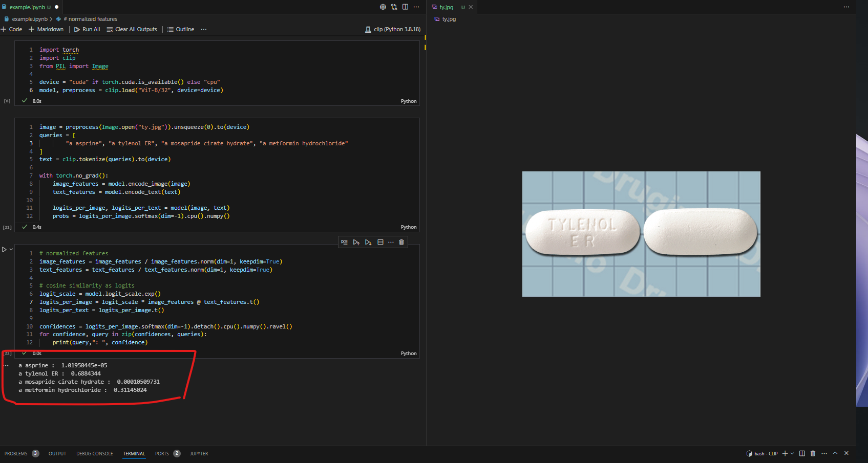This screenshot has width=868, height=463.
Task: Open the JUPYTER panel tab
Action: [x=199, y=453]
